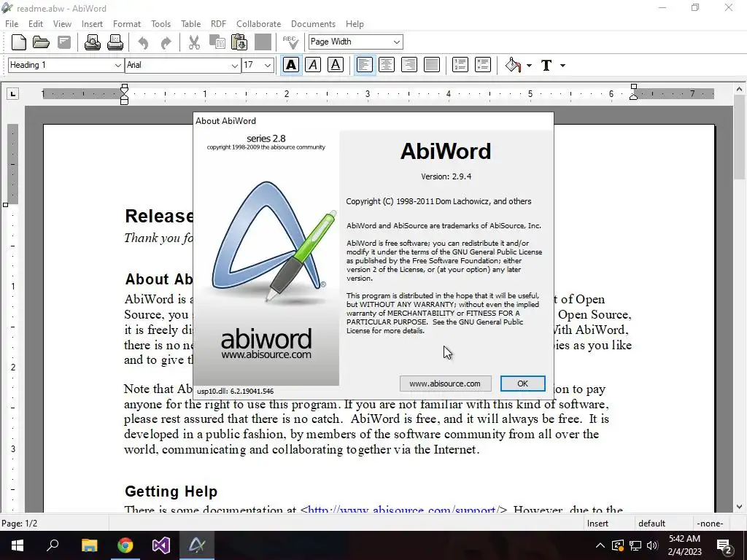Center align the text
The height and width of the screenshot is (560, 747).
(x=387, y=65)
